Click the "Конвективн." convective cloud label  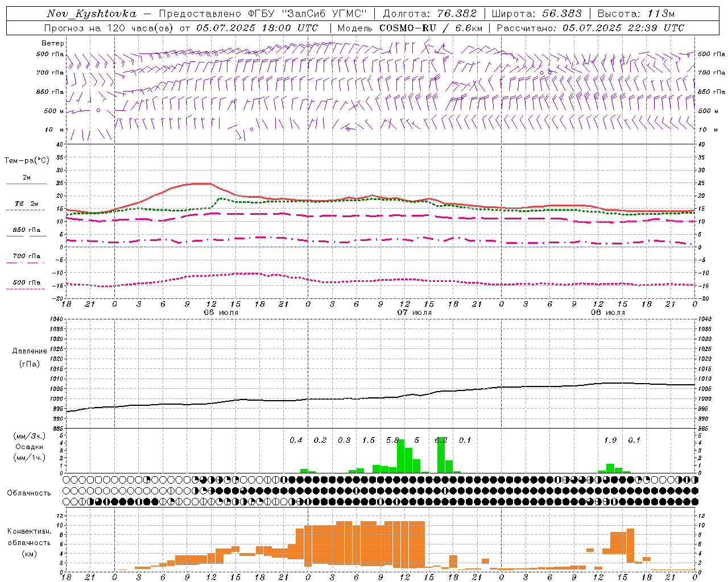(30, 531)
